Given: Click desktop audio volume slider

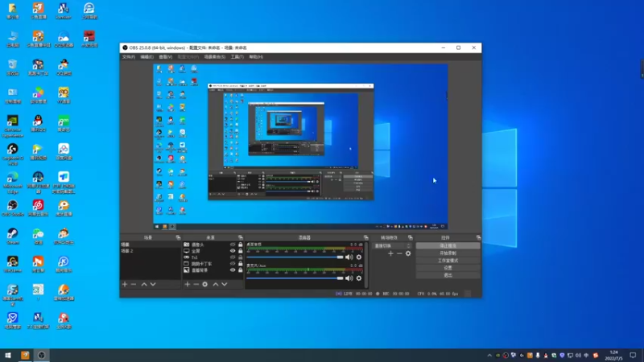Looking at the screenshot, I should click(x=295, y=257).
